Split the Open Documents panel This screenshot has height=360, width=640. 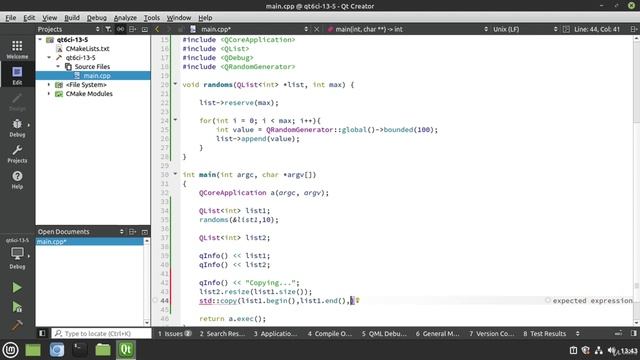[x=132, y=231]
